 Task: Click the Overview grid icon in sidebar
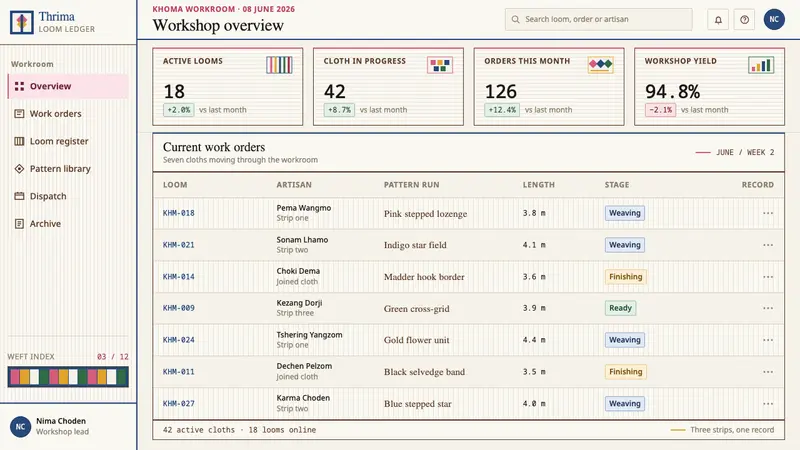click(x=19, y=86)
